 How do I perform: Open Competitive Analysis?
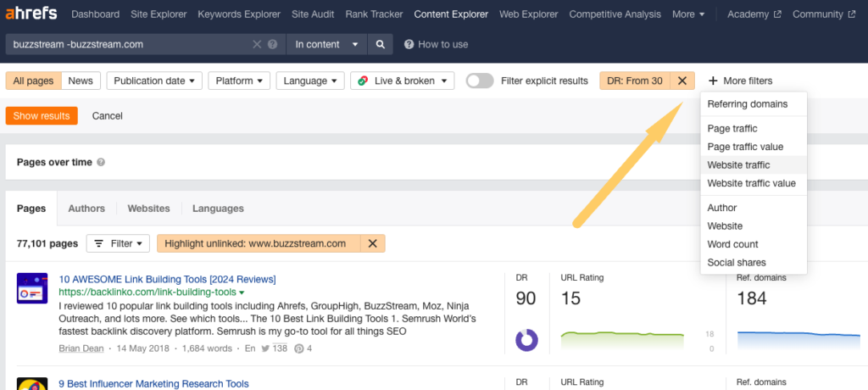tap(615, 14)
